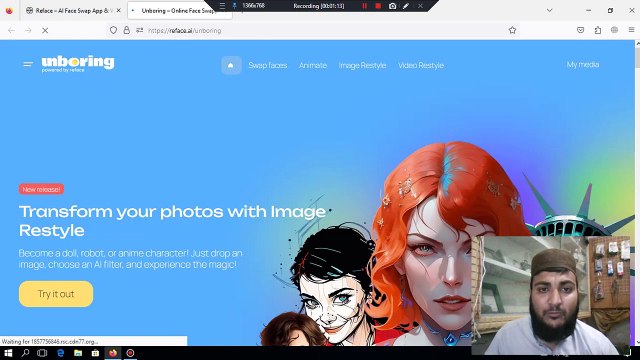640x360 pixels.
Task: Go to the Home icon in navigation
Action: 231,65
